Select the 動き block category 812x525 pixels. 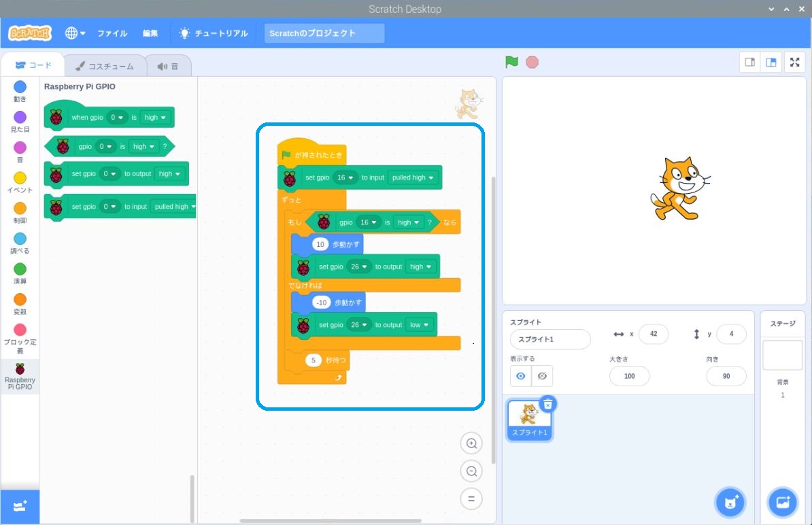click(x=20, y=91)
